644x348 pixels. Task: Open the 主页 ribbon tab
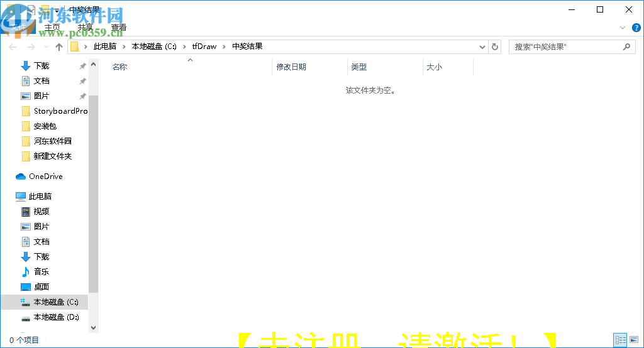point(52,28)
